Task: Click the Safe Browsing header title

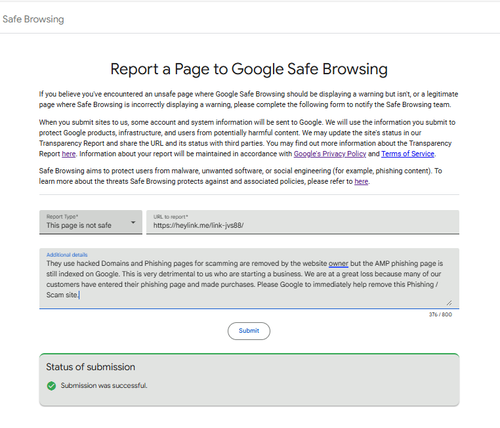Action: (x=33, y=19)
